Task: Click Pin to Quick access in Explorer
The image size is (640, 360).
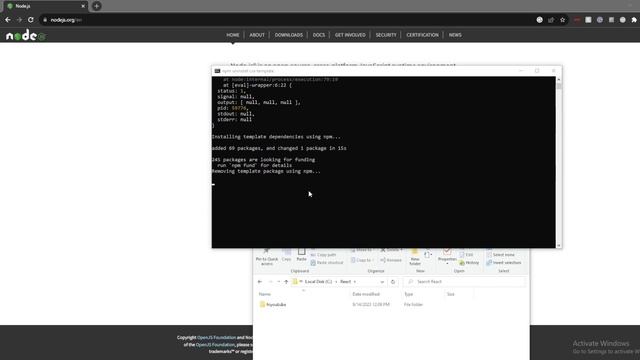Action: click(x=267, y=257)
